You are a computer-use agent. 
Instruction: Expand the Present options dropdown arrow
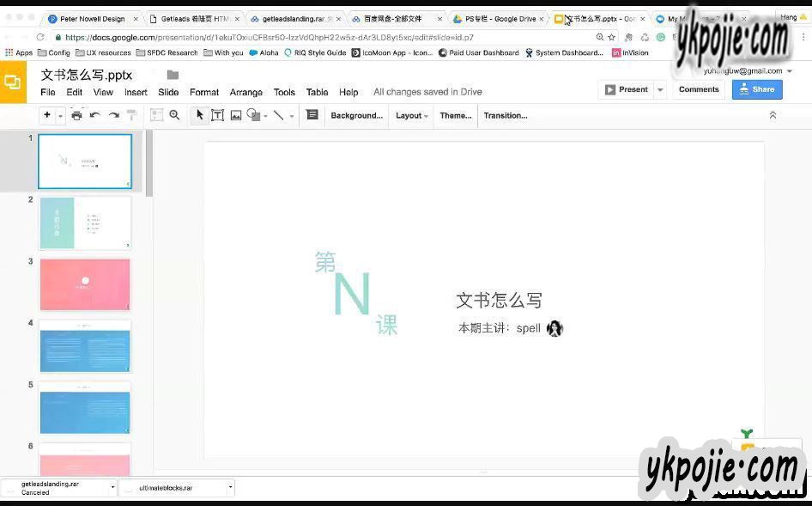[660, 89]
